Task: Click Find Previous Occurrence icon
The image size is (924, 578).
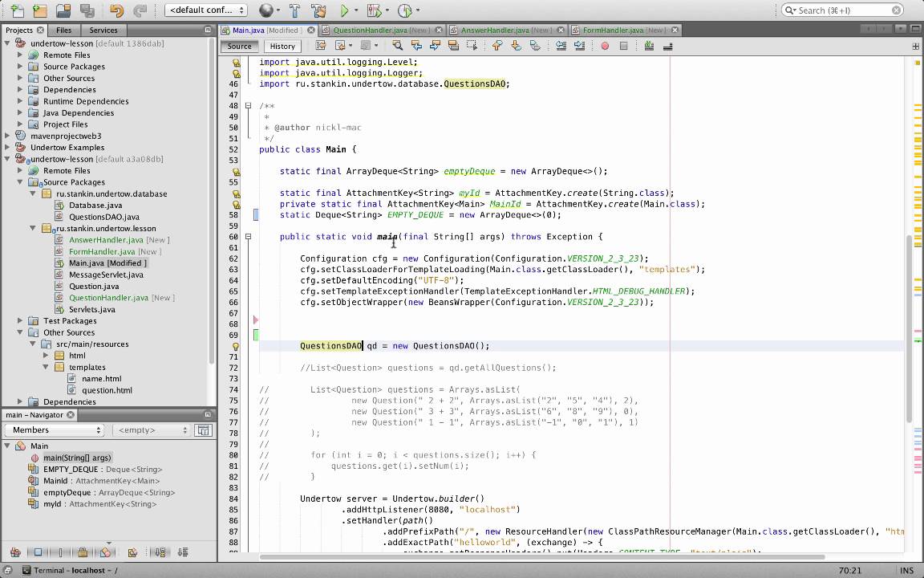Action: 416,46
